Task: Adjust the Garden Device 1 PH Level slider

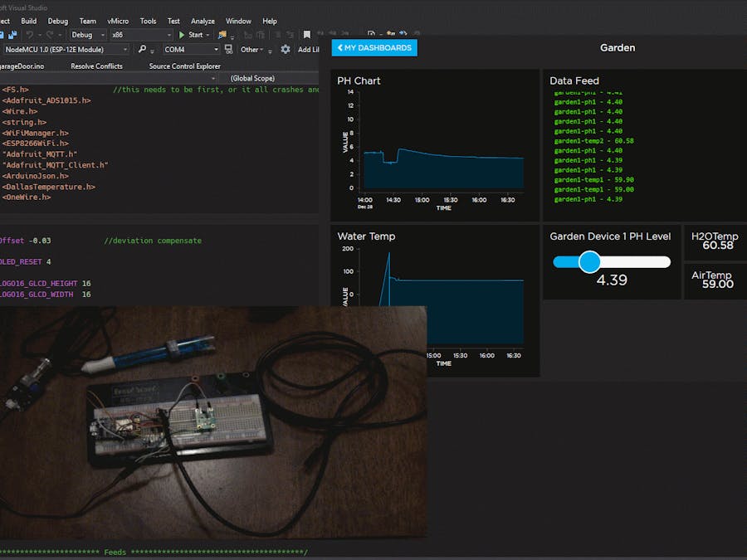Action: coord(590,261)
